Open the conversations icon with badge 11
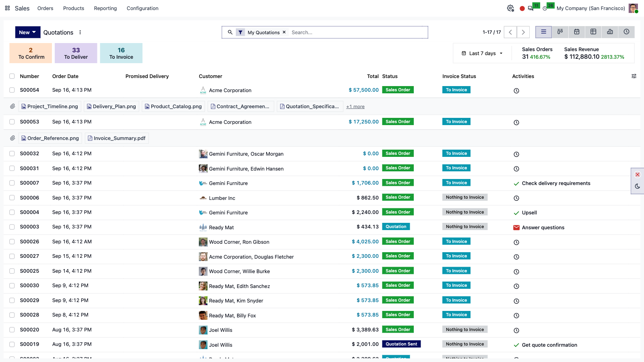This screenshot has width=644, height=362. coord(530,8)
